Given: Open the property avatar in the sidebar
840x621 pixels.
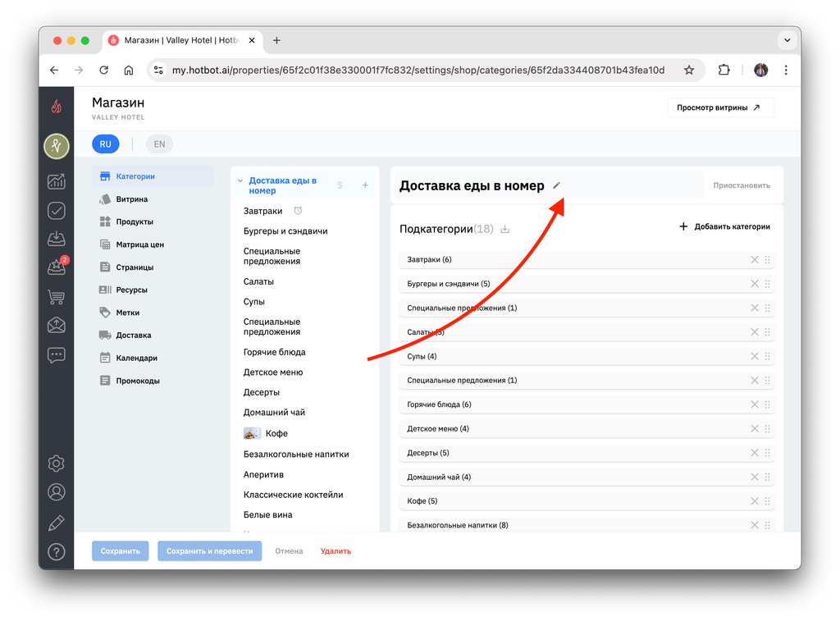Looking at the screenshot, I should click(x=57, y=146).
